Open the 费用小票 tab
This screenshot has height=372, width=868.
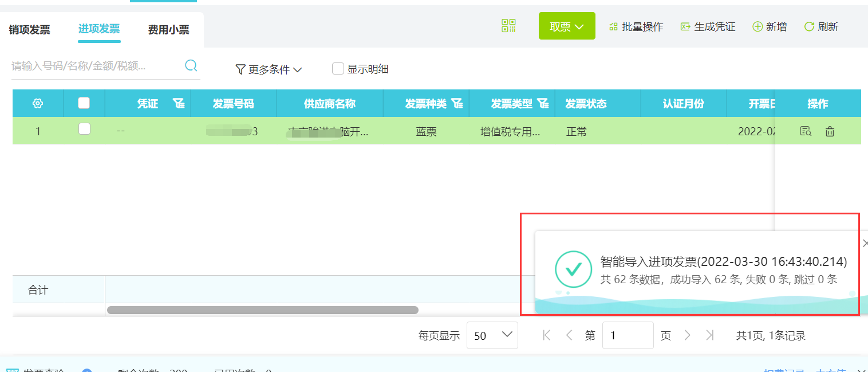click(x=168, y=30)
